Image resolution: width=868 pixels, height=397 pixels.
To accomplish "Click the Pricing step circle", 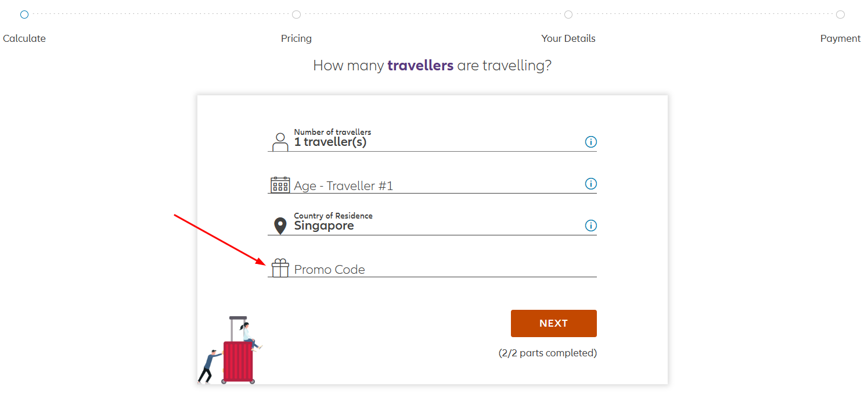I will pyautogui.click(x=296, y=14).
